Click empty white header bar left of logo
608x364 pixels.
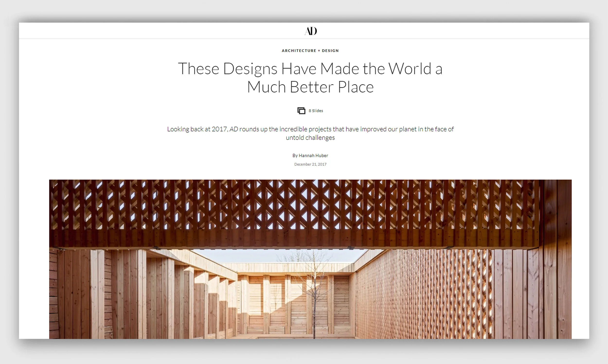pos(147,31)
